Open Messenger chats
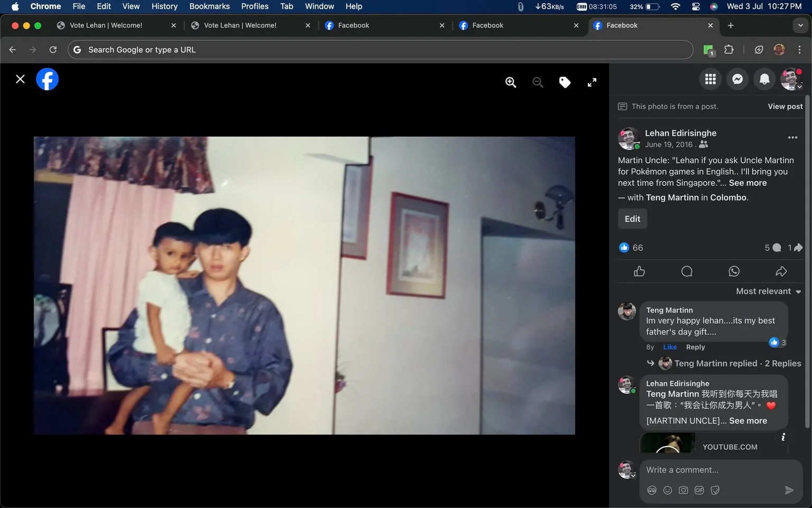Screen dimensions: 812x508 [737, 79]
